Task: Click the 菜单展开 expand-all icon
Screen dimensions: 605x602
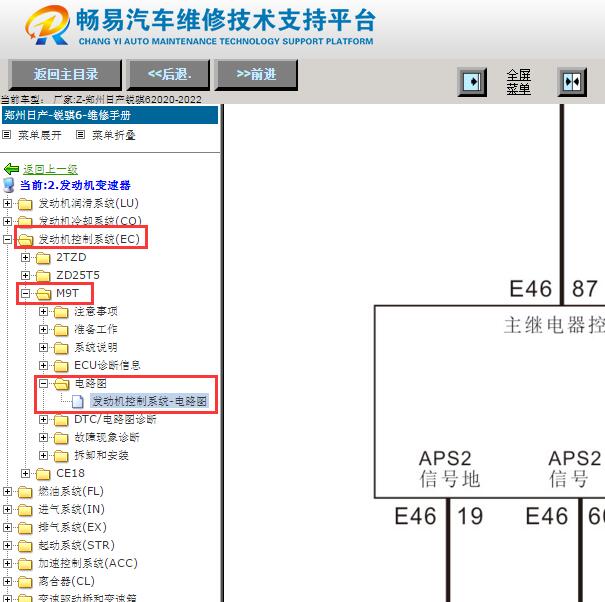Action: tap(7, 135)
